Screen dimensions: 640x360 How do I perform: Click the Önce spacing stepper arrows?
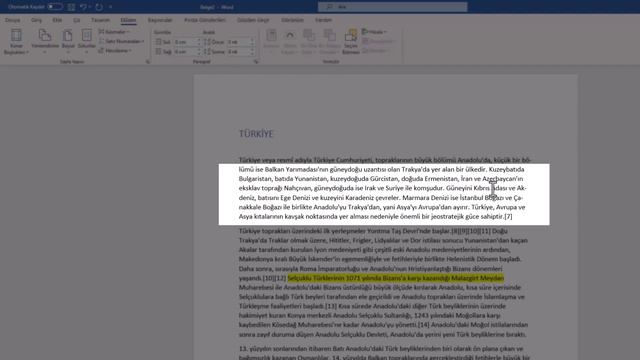pos(252,42)
